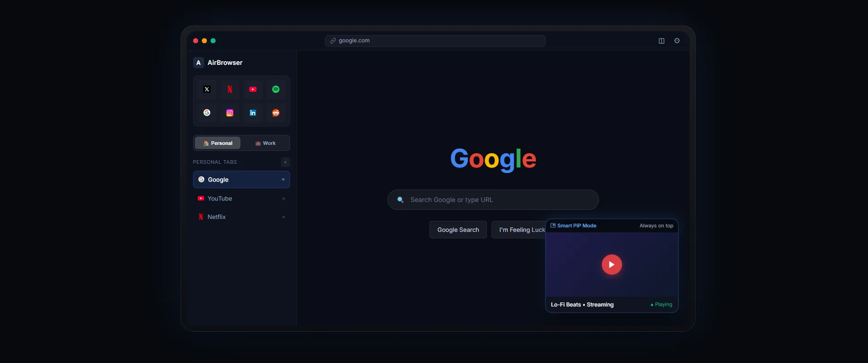This screenshot has width=868, height=363.
Task: Click the Google logo on the page
Action: 493,159
